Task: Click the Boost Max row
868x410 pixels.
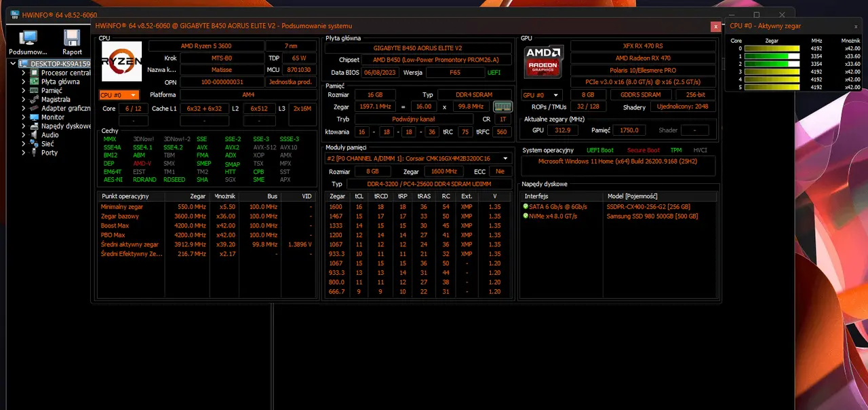Action: tap(207, 225)
